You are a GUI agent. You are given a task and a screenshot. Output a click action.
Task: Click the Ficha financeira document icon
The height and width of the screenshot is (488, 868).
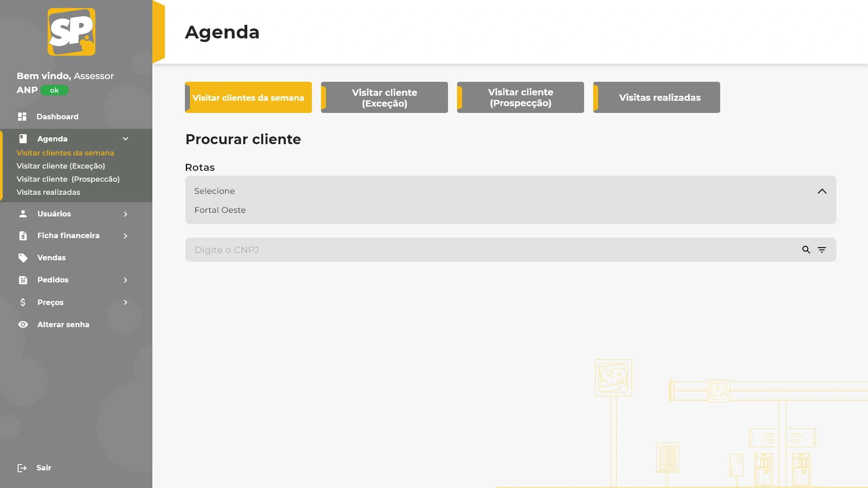23,235
